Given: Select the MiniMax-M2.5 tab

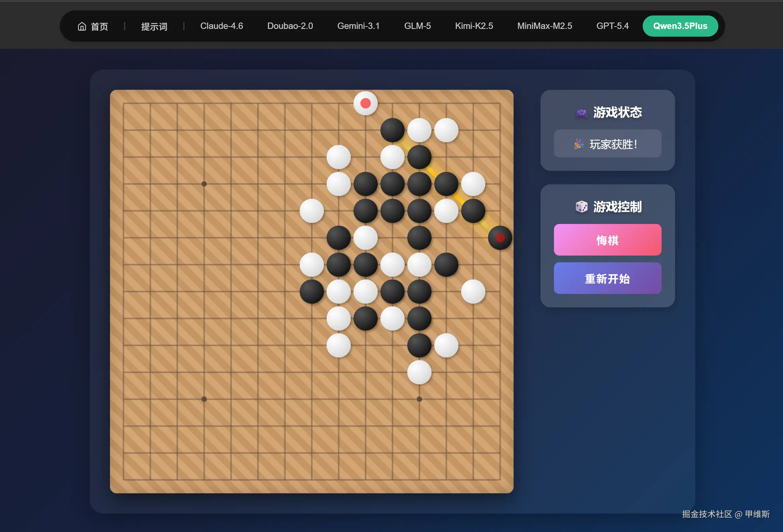Looking at the screenshot, I should coord(545,26).
